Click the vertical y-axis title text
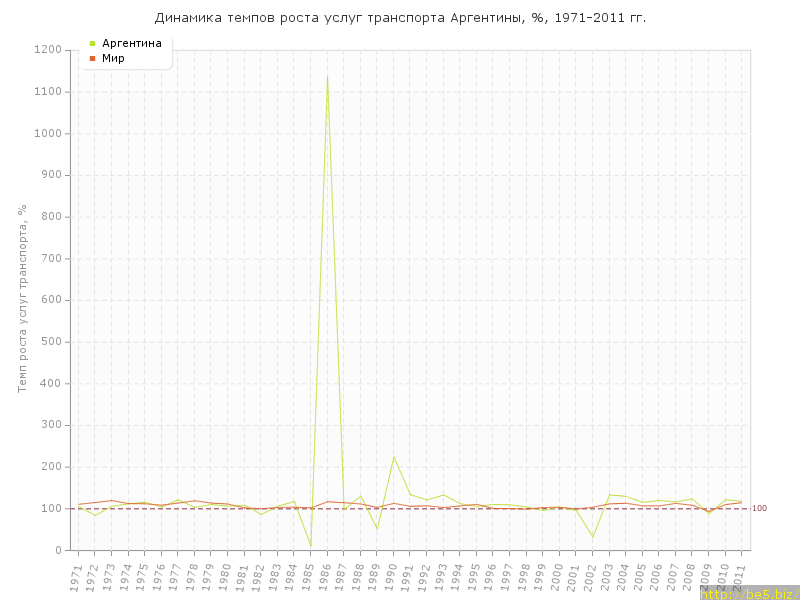Image resolution: width=800 pixels, height=600 pixels. 22,299
